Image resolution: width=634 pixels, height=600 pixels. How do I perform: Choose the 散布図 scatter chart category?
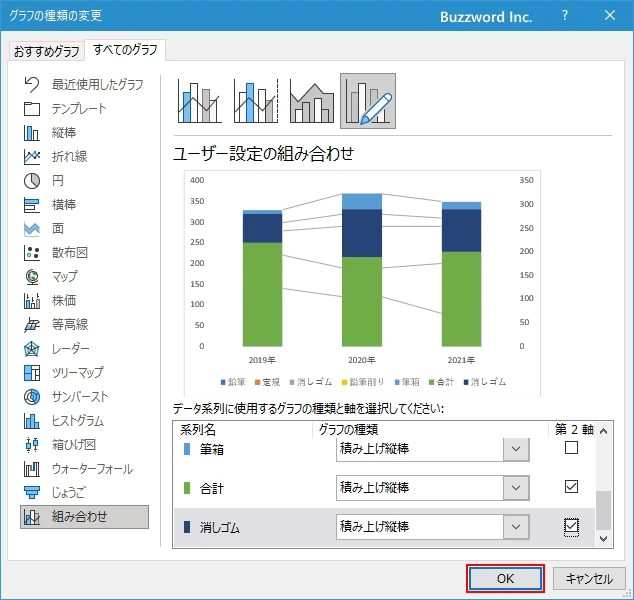(70, 253)
